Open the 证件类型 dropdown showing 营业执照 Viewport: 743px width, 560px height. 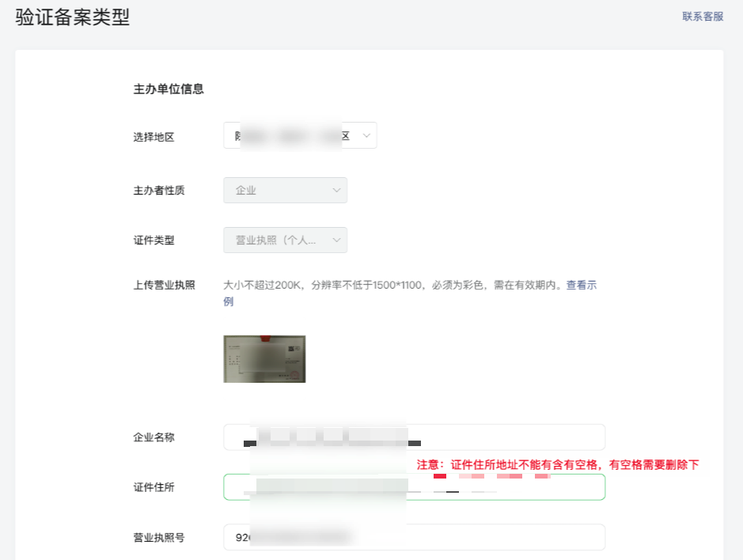(x=283, y=240)
